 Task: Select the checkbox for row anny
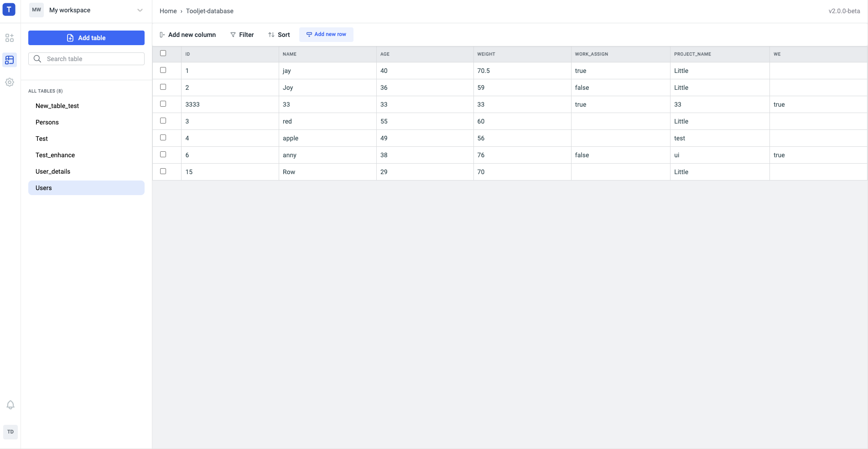[163, 155]
